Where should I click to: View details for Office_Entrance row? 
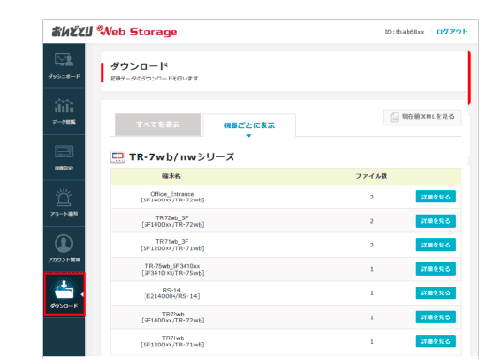(x=435, y=197)
